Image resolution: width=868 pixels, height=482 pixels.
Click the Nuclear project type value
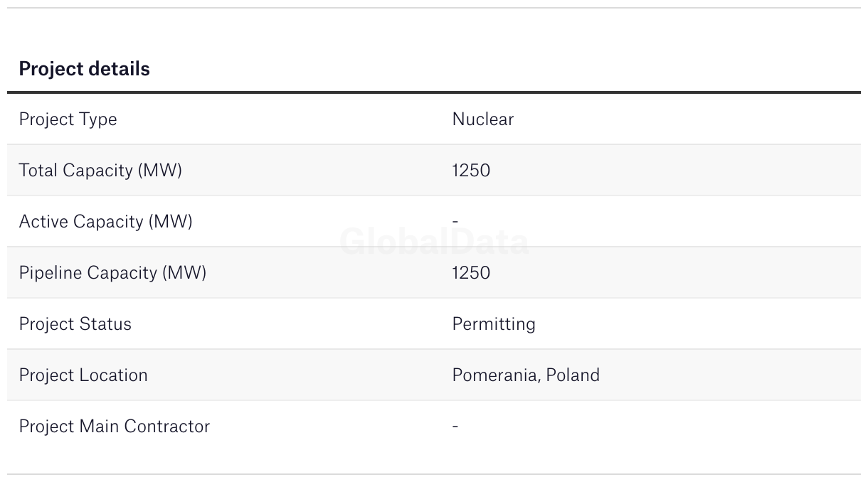482,119
